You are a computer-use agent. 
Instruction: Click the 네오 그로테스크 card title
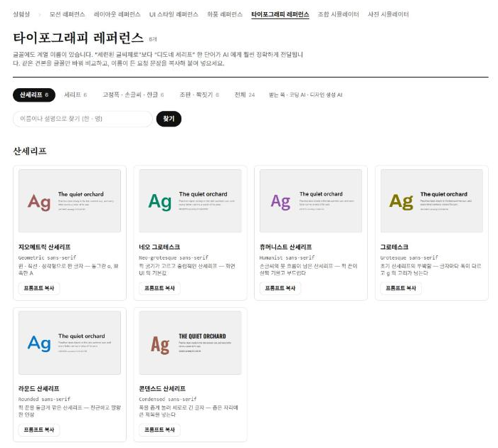pyautogui.click(x=159, y=247)
